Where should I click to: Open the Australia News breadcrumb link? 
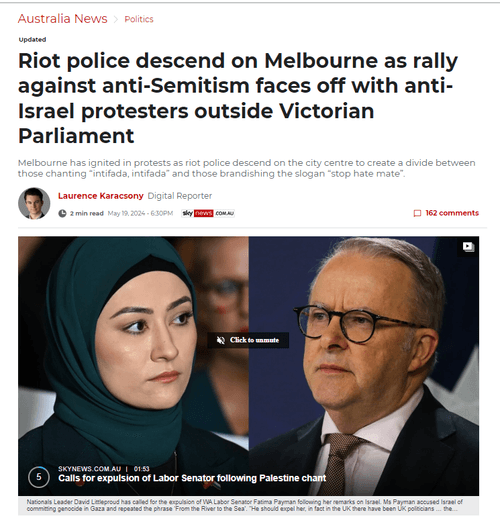tap(62, 19)
